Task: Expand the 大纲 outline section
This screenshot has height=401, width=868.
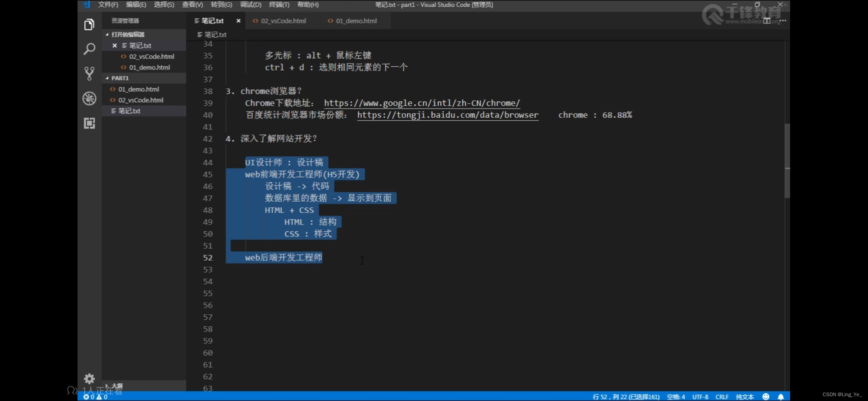Action: pos(116,386)
